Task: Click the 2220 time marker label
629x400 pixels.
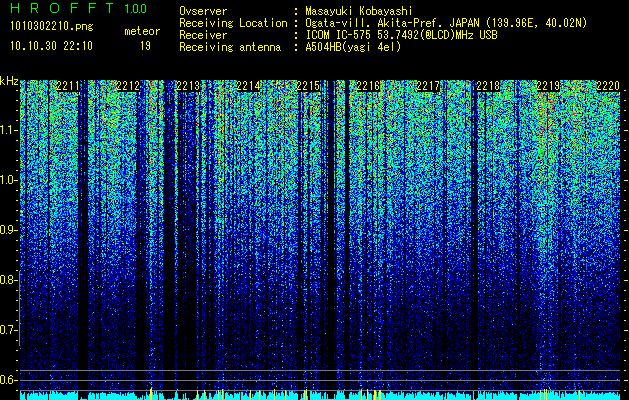Action: click(608, 86)
